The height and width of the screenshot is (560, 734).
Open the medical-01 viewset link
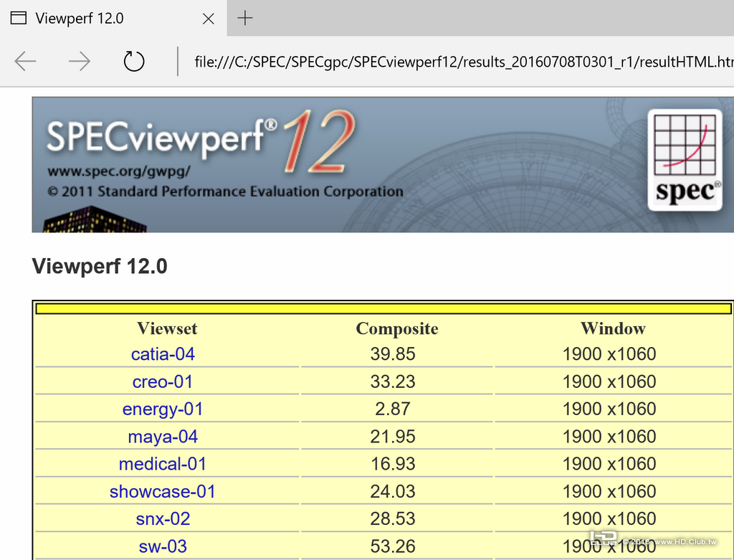tap(163, 464)
